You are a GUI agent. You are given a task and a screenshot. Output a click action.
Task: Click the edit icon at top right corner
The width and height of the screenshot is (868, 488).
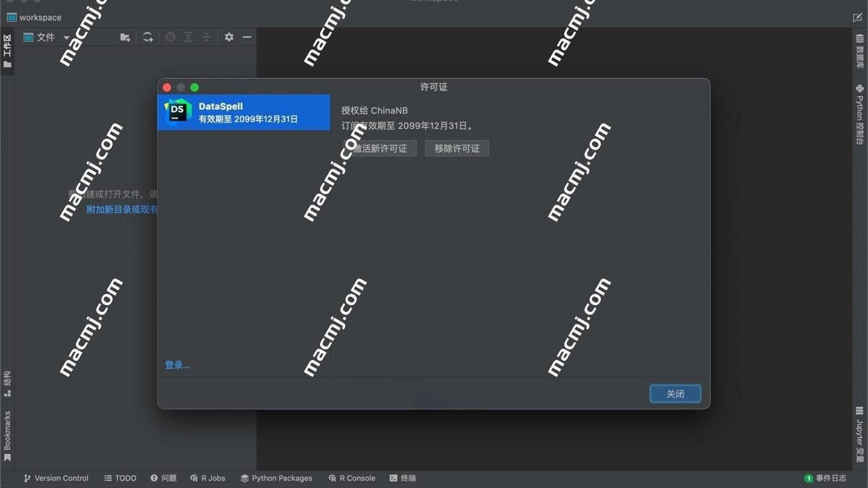coord(858,18)
